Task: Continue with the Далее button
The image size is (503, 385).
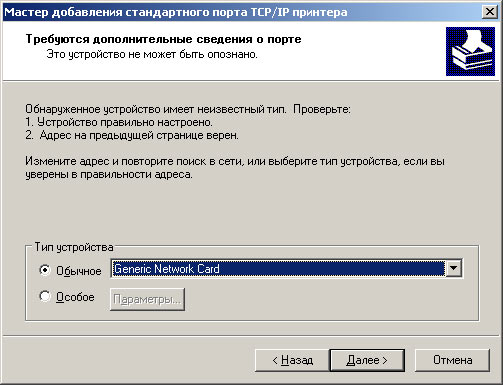Action: (x=367, y=360)
